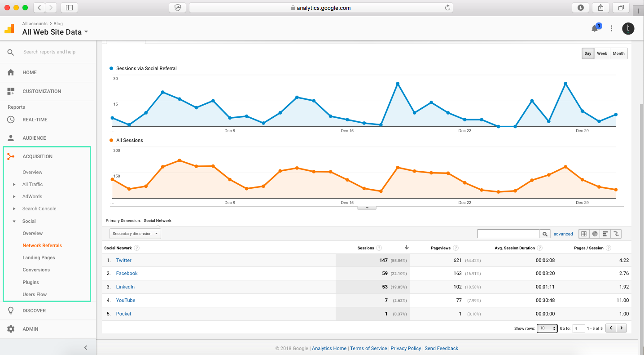Select the pivot table view icon
This screenshot has width=644, height=355.
tap(616, 234)
